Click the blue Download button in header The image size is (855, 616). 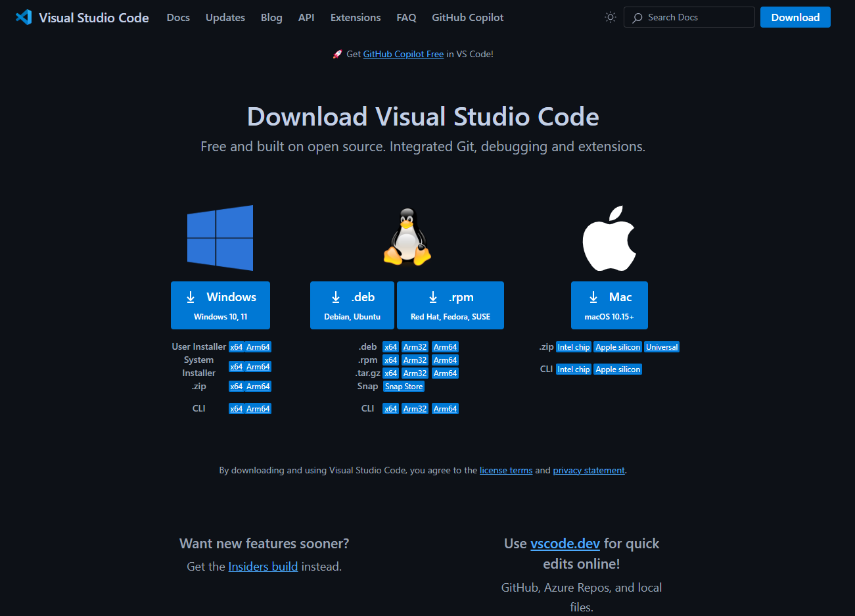795,17
